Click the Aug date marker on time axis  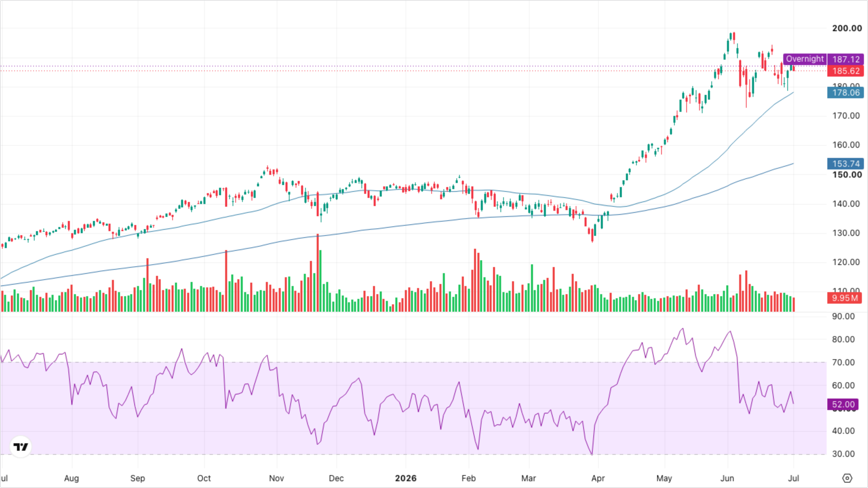pyautogui.click(x=72, y=478)
